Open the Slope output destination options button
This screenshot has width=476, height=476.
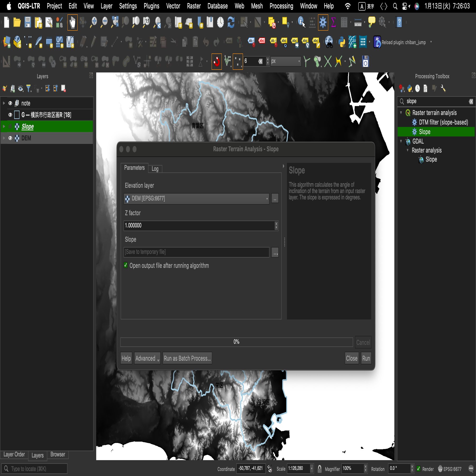point(275,252)
